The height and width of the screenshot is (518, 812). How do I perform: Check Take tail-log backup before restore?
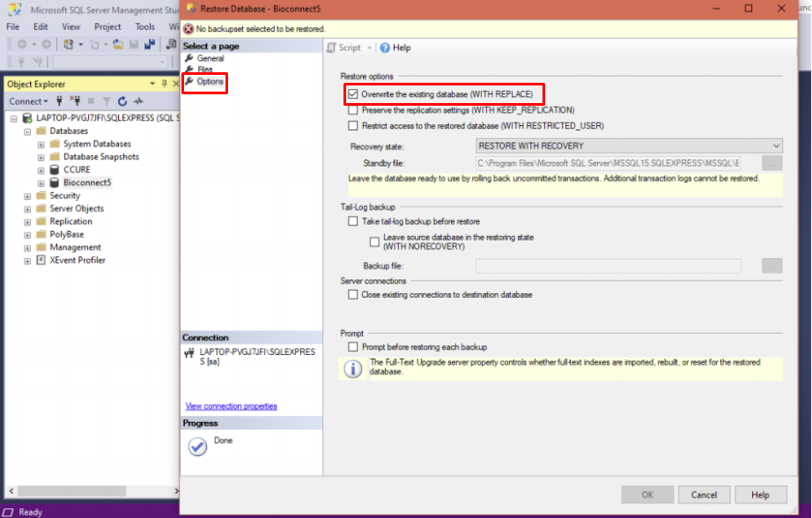click(352, 221)
